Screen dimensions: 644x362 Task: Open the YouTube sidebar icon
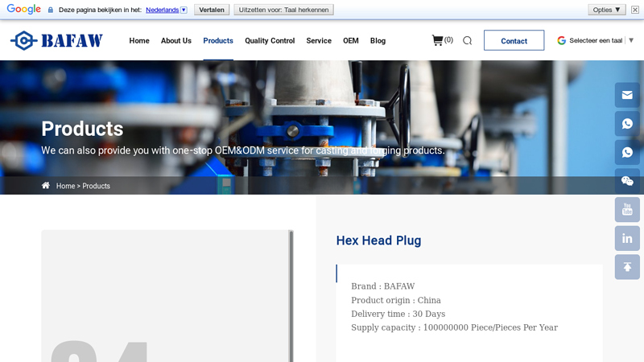point(627,210)
